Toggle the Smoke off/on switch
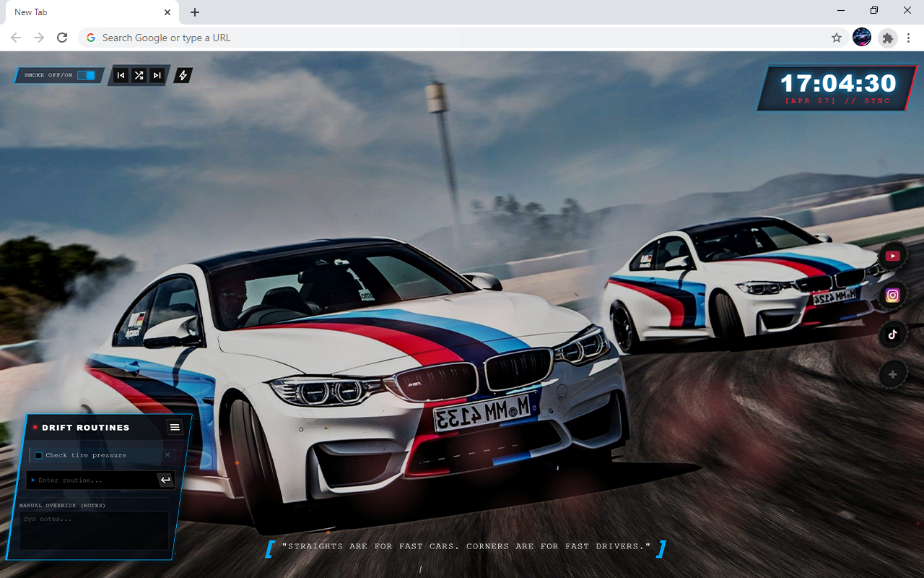The image size is (924, 578). [86, 75]
